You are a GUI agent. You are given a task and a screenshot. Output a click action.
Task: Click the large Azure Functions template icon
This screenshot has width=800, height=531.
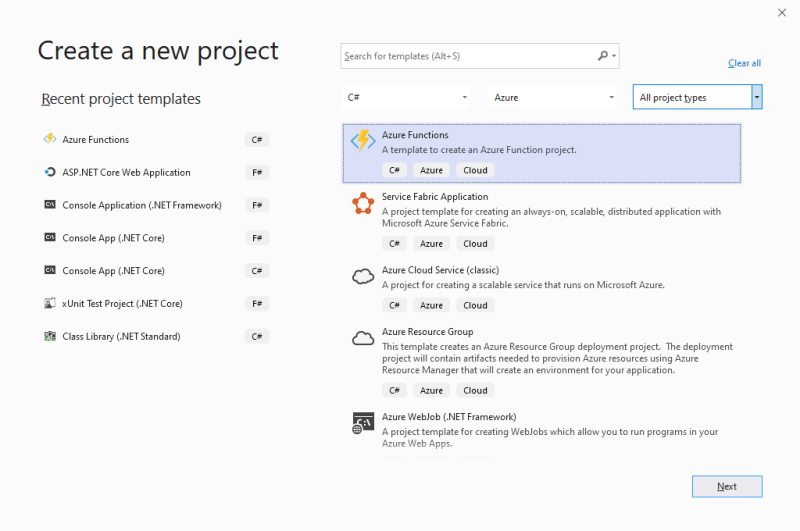(x=363, y=140)
